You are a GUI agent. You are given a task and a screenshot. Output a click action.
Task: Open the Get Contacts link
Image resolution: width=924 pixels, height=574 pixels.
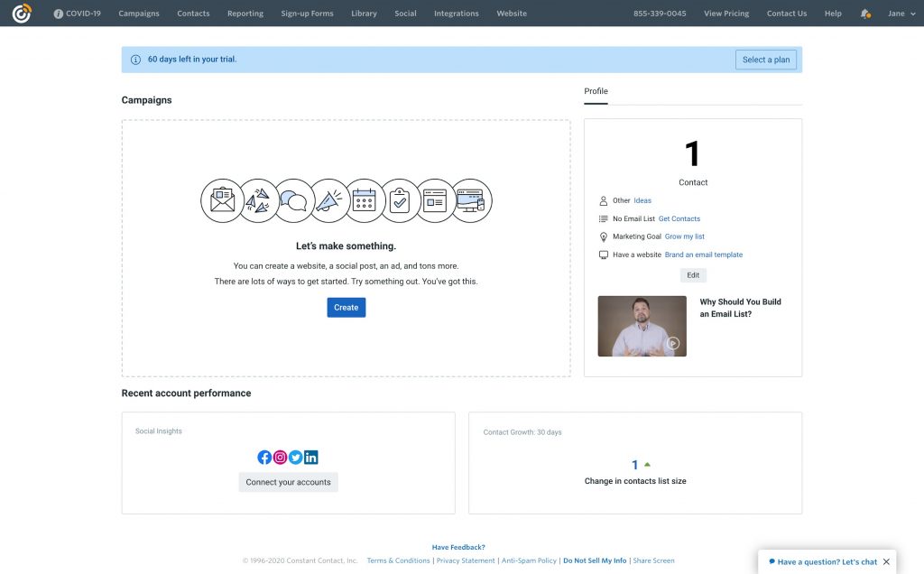[x=679, y=218]
